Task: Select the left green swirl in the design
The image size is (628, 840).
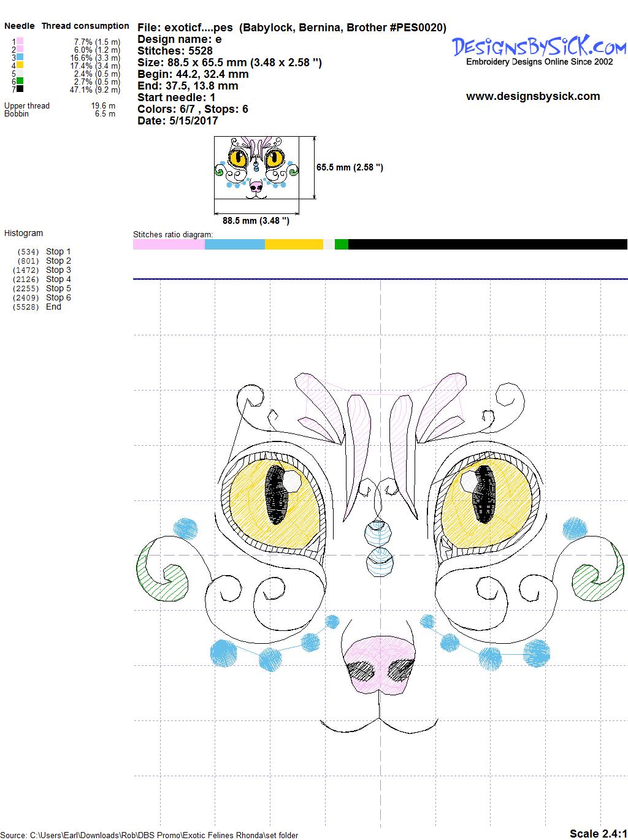Action: (159, 573)
